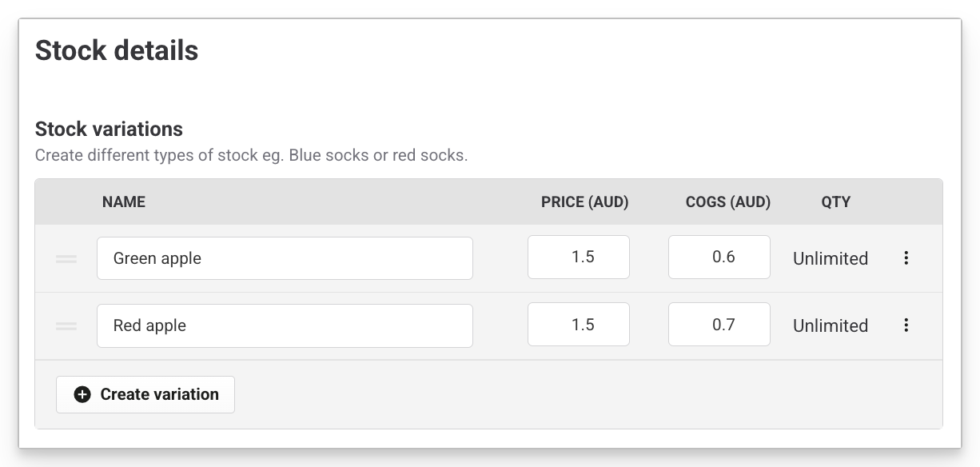Select the Green apple COGS field showing 0.6
The height and width of the screenshot is (467, 980).
pyautogui.click(x=719, y=257)
